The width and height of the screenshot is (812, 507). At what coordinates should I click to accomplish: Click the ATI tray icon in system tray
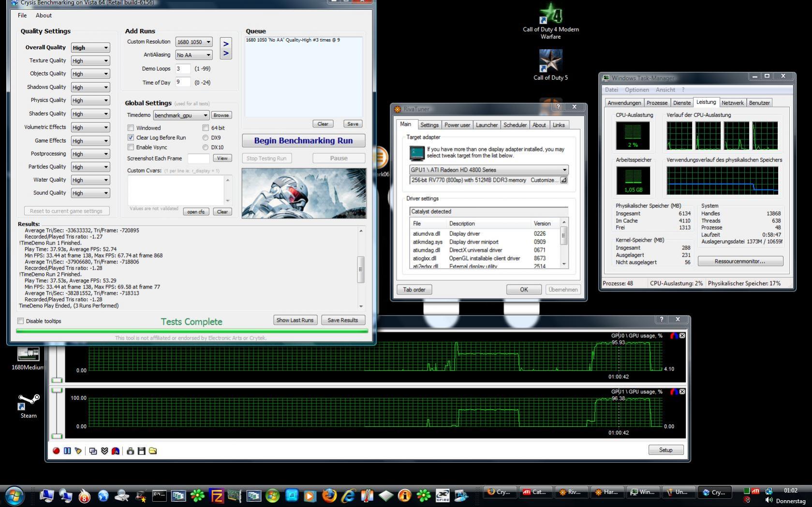click(755, 491)
